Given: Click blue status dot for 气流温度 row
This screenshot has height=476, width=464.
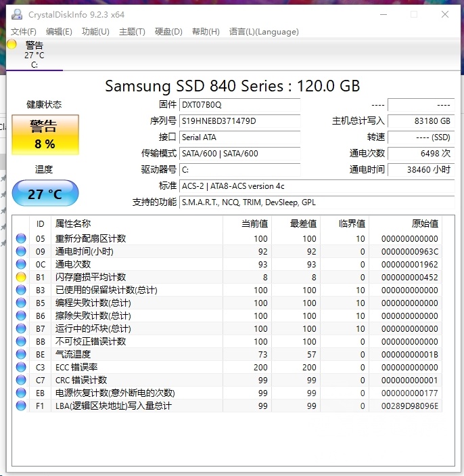Looking at the screenshot, I should [21, 354].
